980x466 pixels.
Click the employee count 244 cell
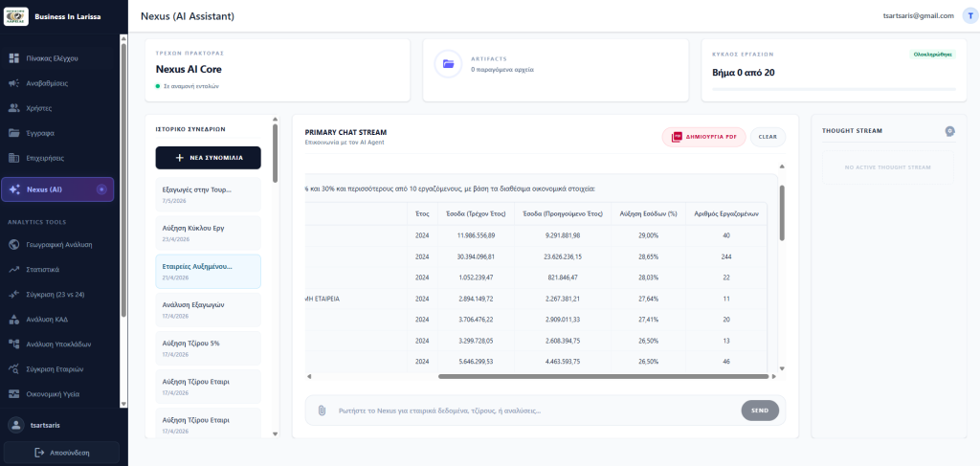[726, 256]
